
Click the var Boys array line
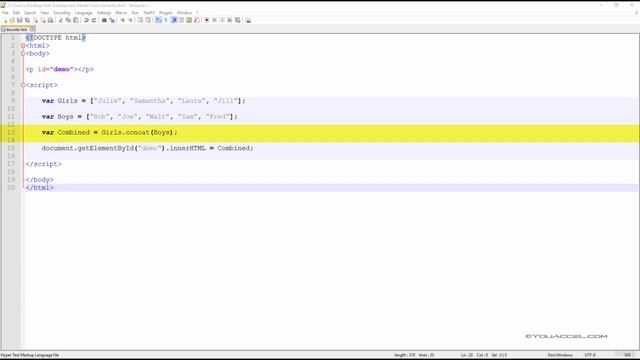click(x=140, y=117)
